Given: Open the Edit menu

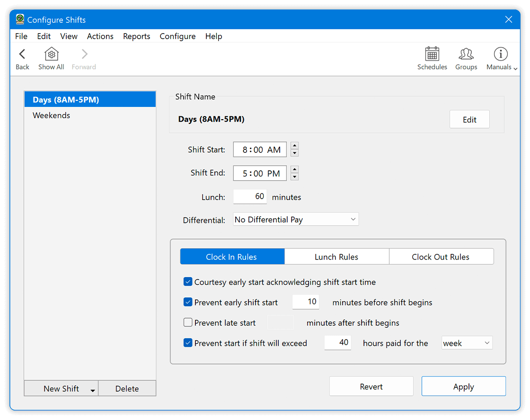Looking at the screenshot, I should coord(44,36).
